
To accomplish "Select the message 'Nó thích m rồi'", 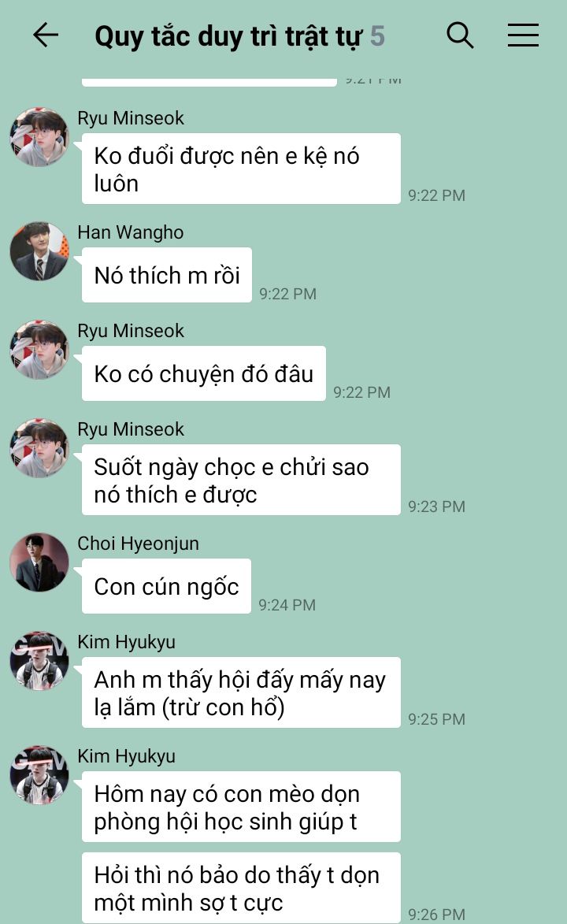I will click(x=167, y=275).
